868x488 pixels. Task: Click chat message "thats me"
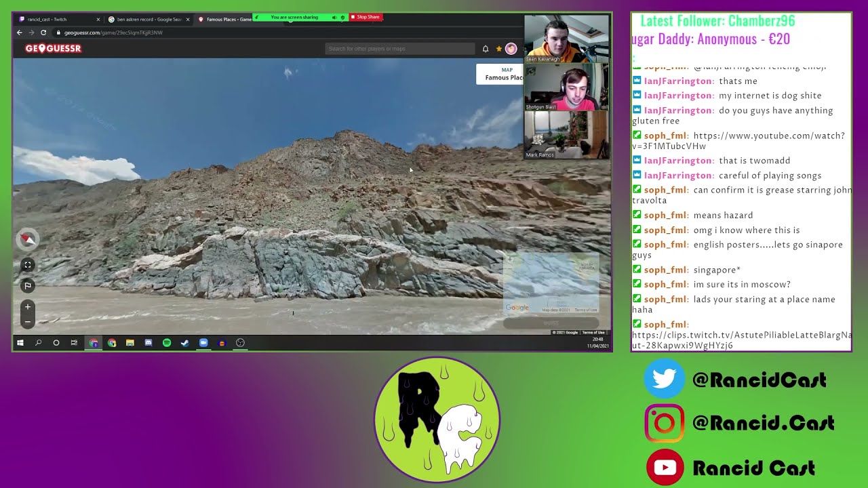tap(738, 81)
